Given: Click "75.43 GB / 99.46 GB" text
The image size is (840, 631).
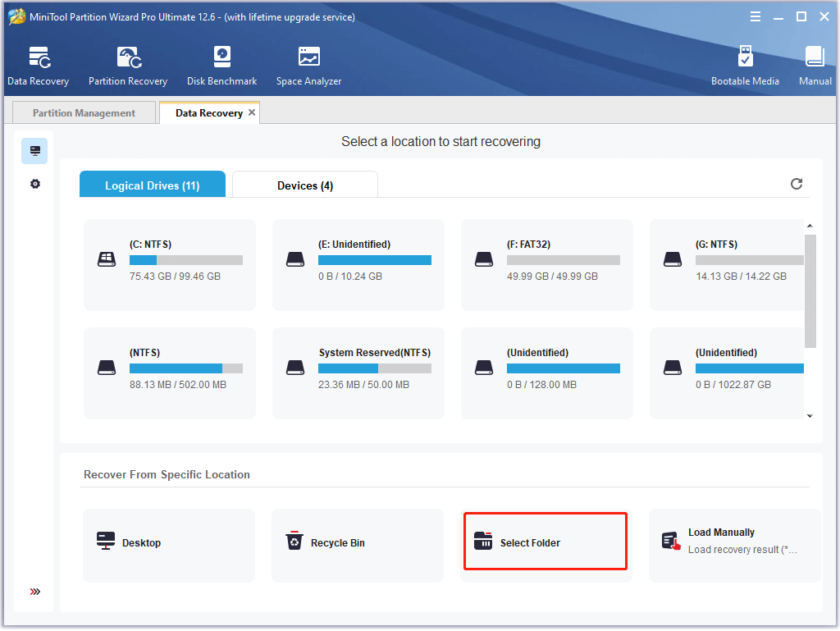Looking at the screenshot, I should [x=176, y=277].
